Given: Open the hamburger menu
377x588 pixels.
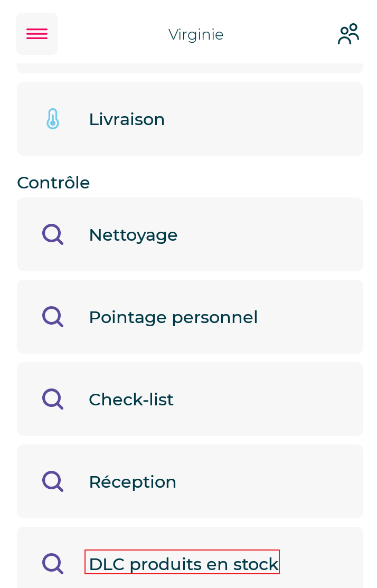Looking at the screenshot, I should (37, 34).
